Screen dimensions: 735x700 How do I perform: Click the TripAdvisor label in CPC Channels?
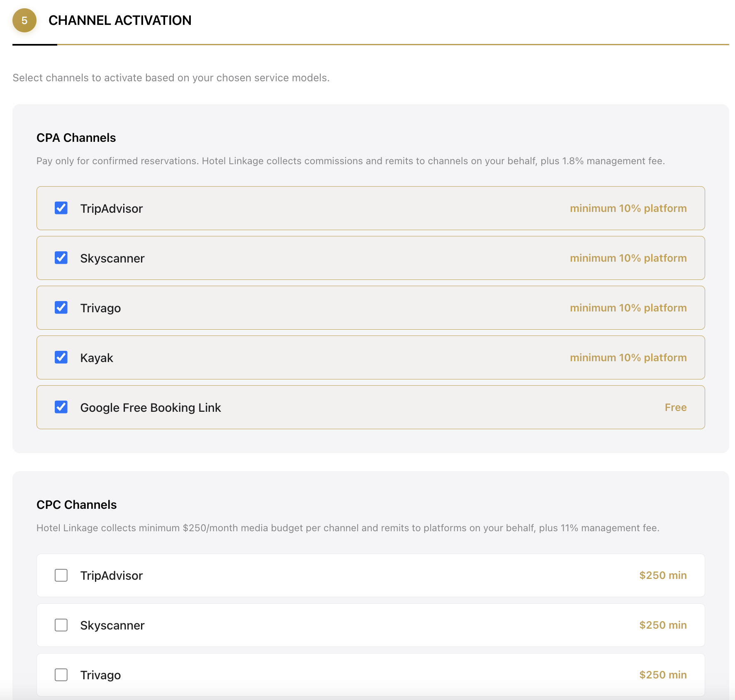click(112, 576)
